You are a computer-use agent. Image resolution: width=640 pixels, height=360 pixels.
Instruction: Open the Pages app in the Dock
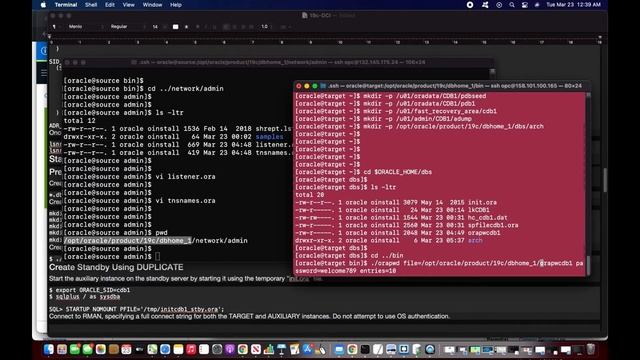pos(294,349)
